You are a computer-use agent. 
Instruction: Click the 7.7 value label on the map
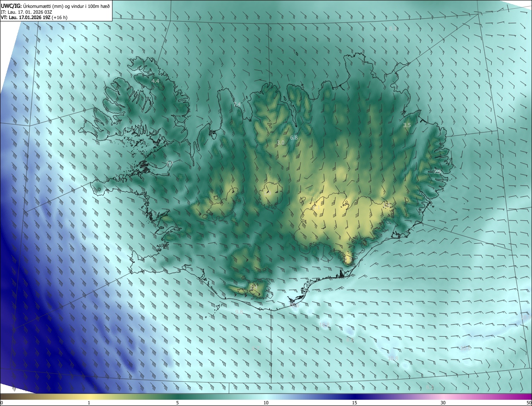click(169, 164)
